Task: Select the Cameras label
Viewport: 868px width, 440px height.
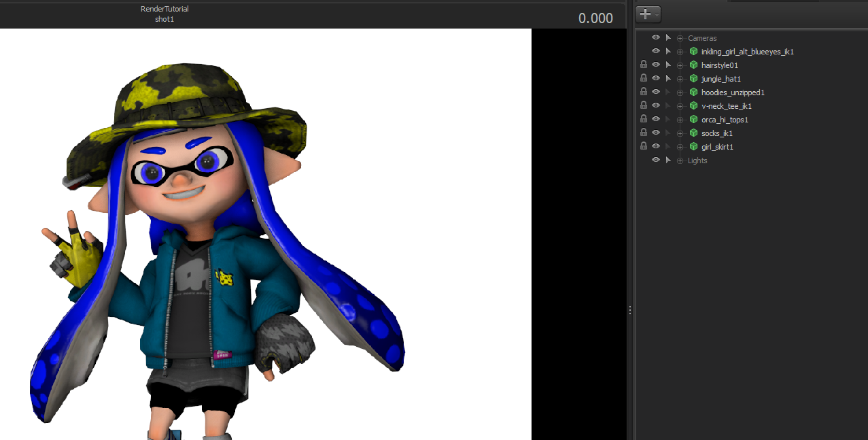Action: (702, 38)
